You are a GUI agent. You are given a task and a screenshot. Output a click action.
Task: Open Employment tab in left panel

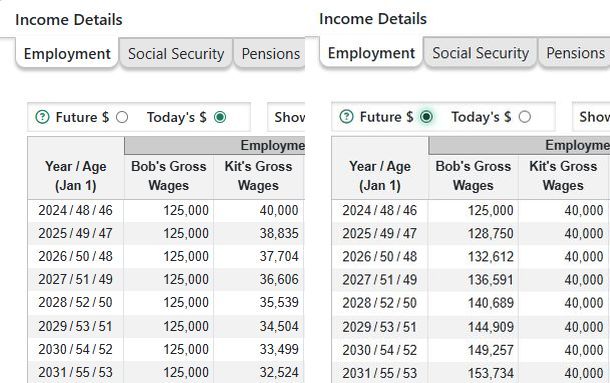[67, 54]
